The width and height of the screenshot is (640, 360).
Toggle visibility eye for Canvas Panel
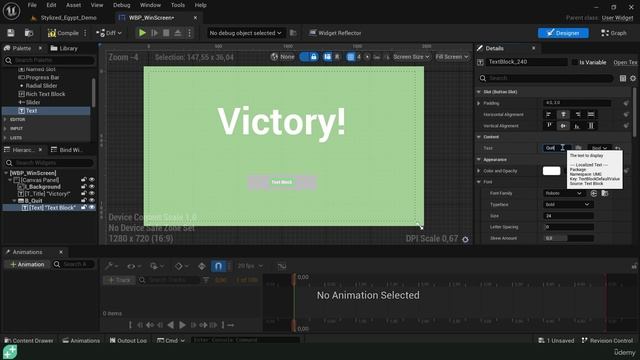(x=92, y=180)
